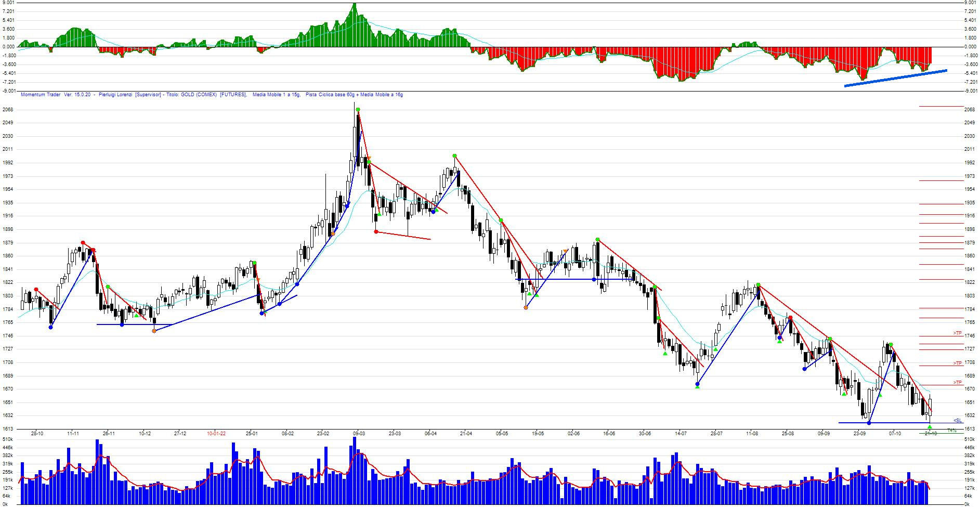Click the tallest volume bar near 09-03
Viewport: 980px width, 507px height.
click(x=355, y=468)
